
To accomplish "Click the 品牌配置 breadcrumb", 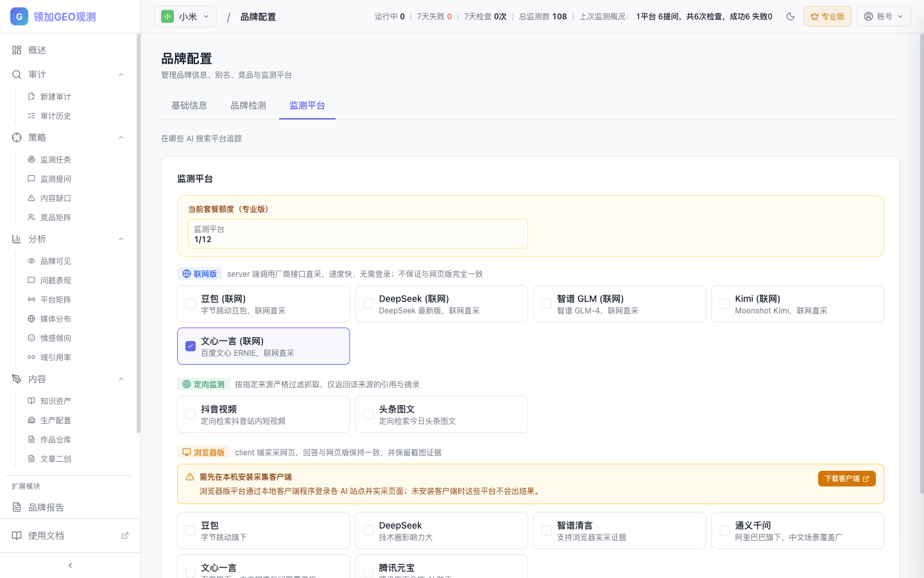I will click(x=258, y=17).
